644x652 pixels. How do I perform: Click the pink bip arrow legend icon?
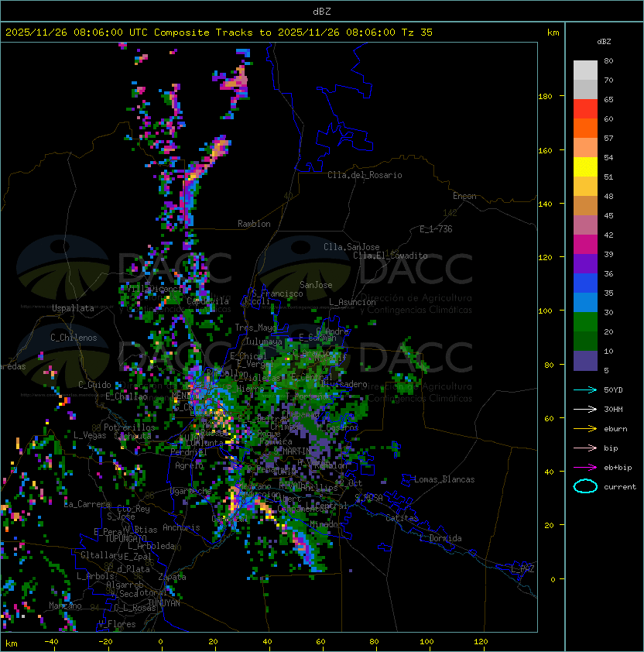(x=585, y=448)
